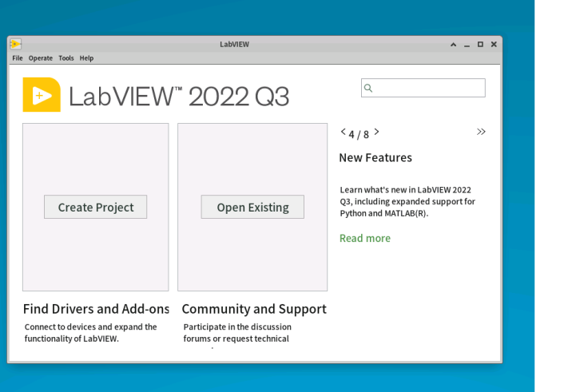Focus the search input field
This screenshot has width=588, height=392.
423,88
